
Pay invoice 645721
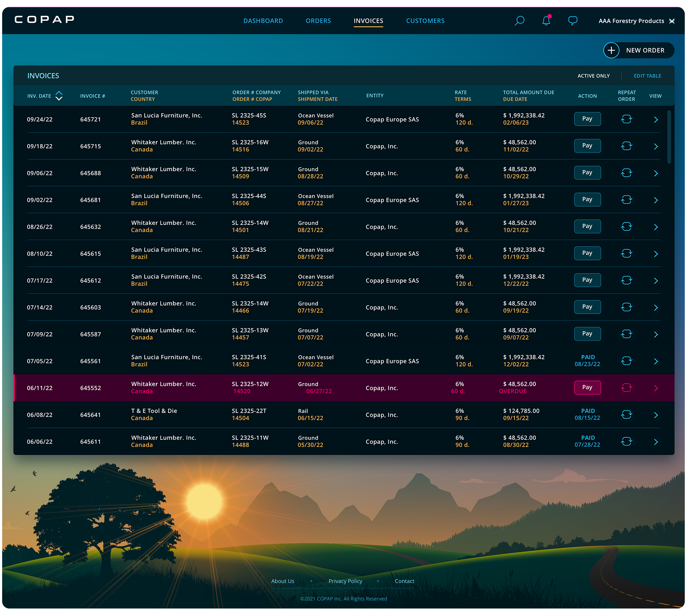coord(587,119)
